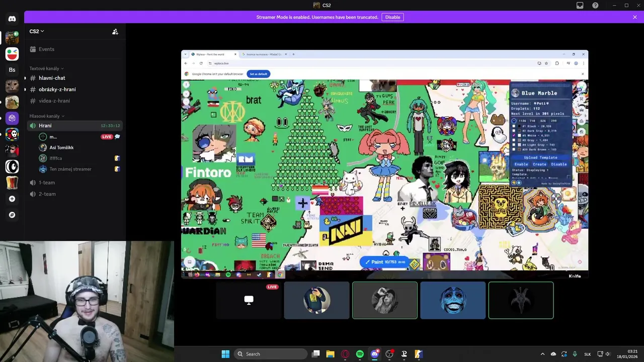Uncheck the #5 White color checkbox
Viewport: 644px width, 362px height.
click(514, 135)
